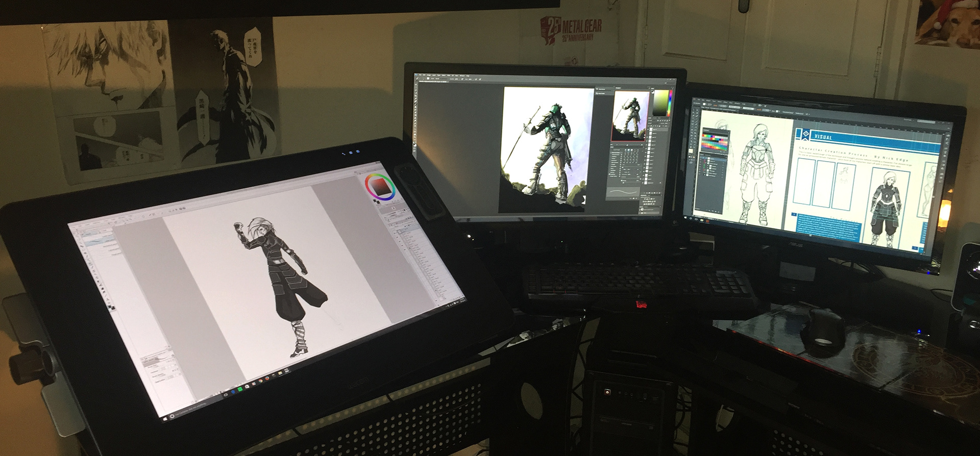This screenshot has height=456, width=980.
Task: Open the Windows Start menu on the right monitor
Action: (x=685, y=217)
